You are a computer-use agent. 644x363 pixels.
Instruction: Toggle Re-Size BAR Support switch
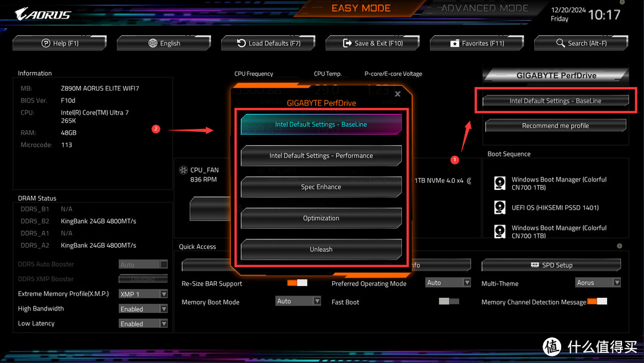(297, 283)
